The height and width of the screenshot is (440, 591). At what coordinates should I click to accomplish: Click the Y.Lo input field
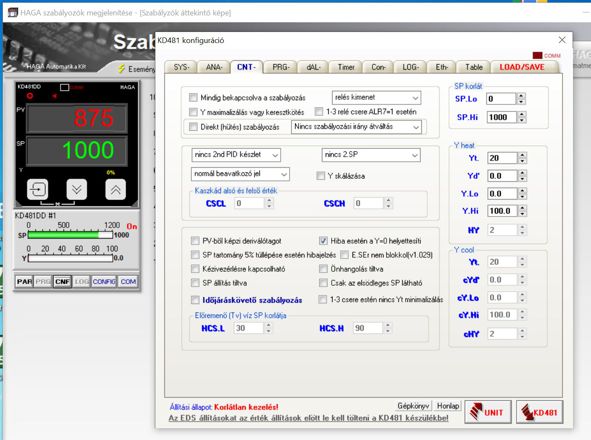[502, 194]
